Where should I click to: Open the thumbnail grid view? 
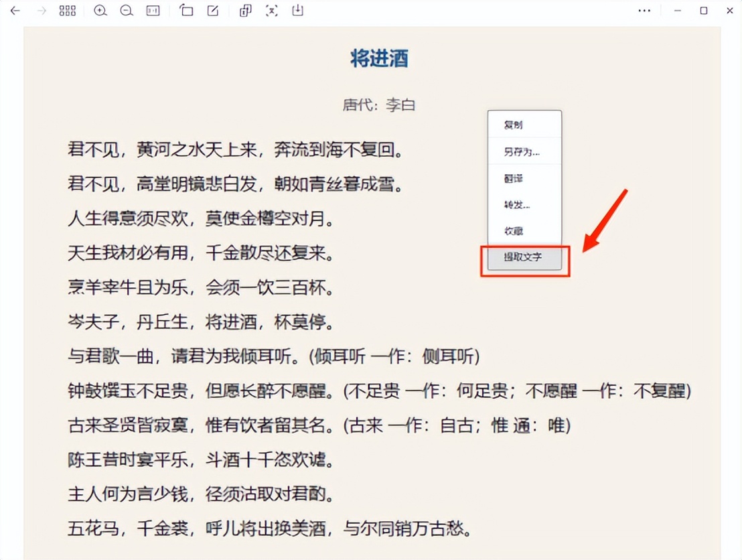point(68,11)
